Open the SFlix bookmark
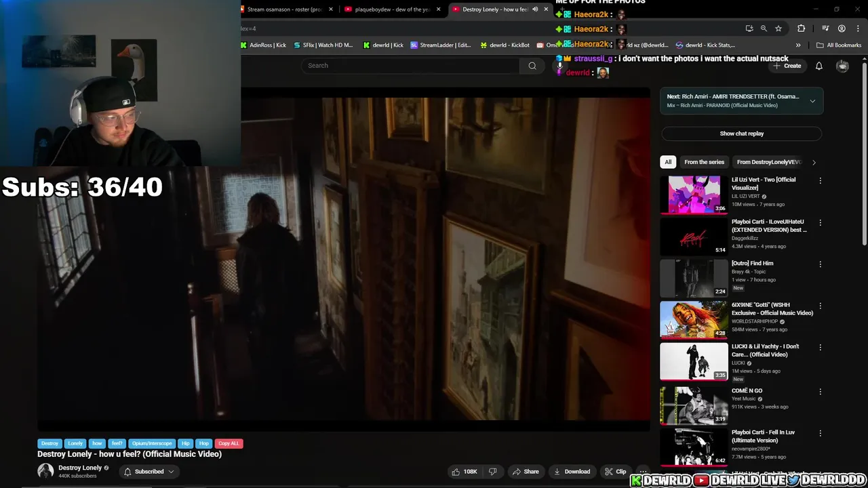868x488 pixels. pyautogui.click(x=323, y=45)
